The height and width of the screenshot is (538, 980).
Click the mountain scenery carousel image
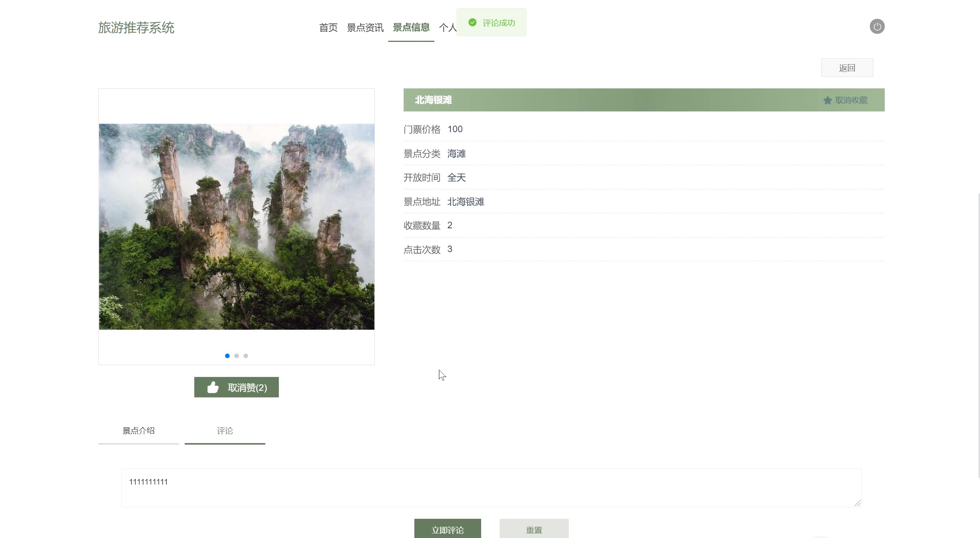pyautogui.click(x=237, y=227)
